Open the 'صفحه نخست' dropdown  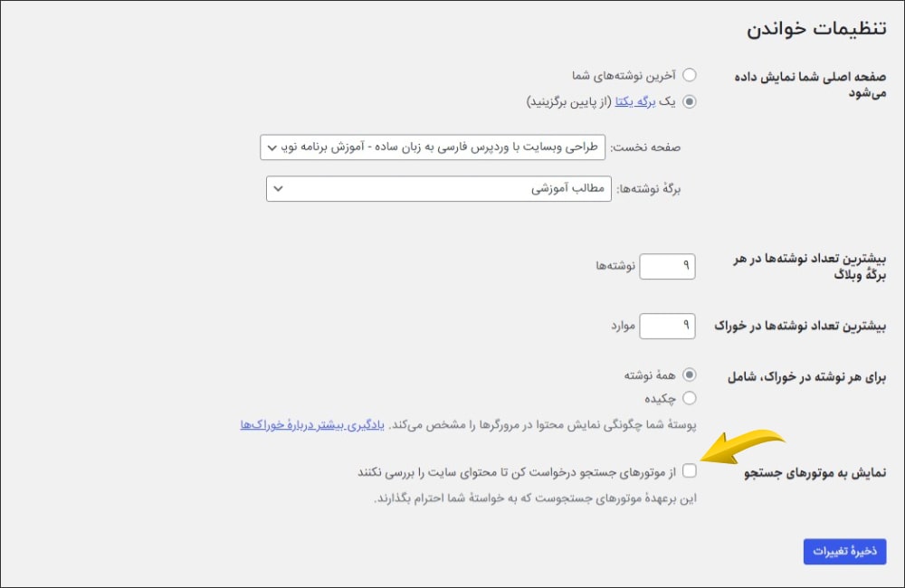(x=433, y=147)
